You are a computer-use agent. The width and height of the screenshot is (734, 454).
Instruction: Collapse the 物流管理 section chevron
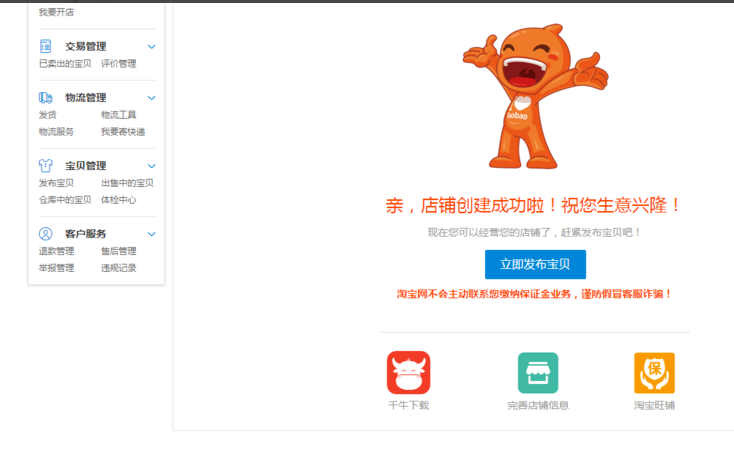point(152,98)
